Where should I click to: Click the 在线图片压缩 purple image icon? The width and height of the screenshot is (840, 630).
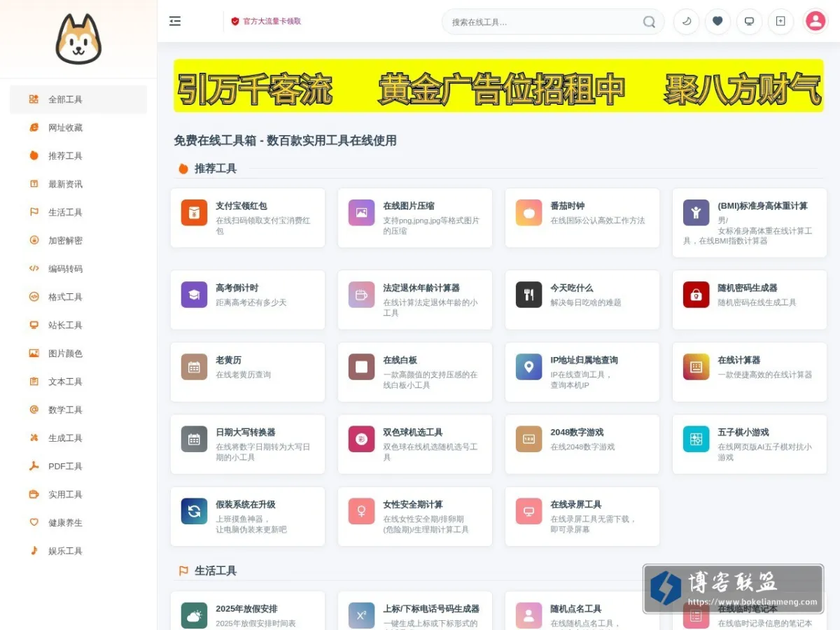361,213
